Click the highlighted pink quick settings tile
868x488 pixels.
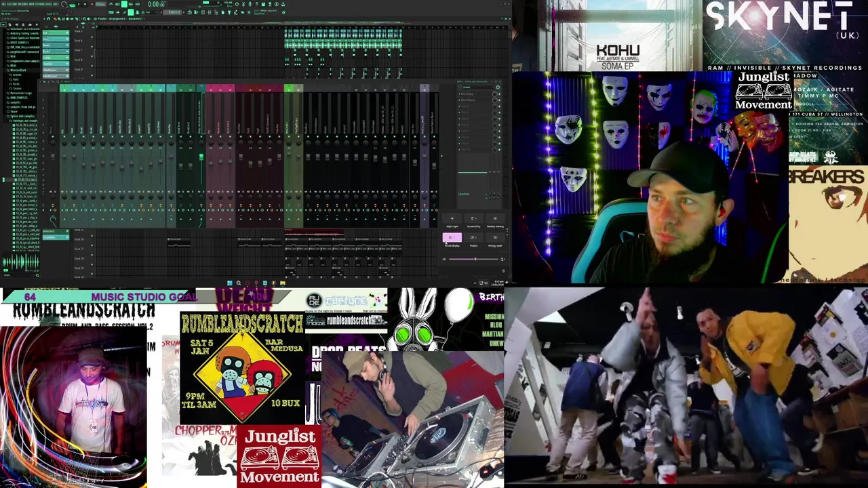click(x=452, y=237)
